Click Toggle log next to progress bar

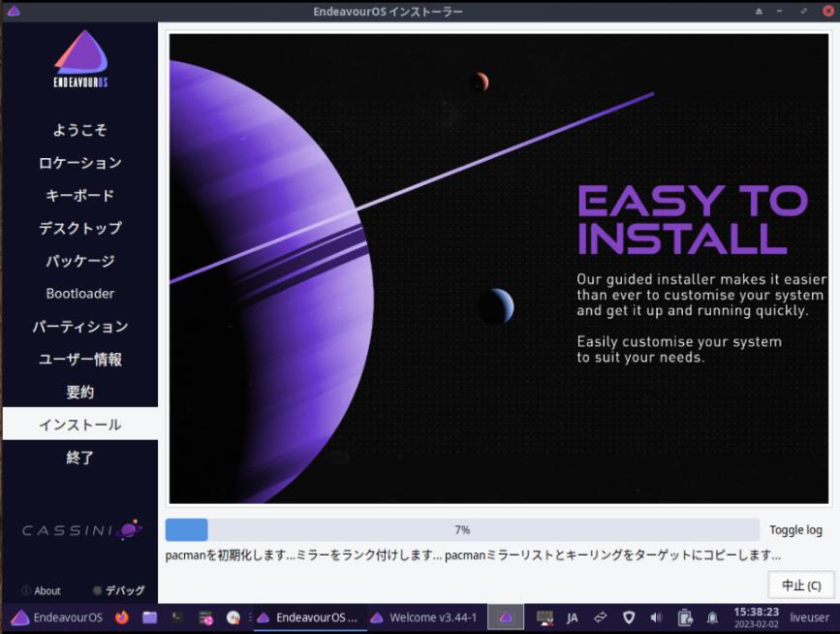pyautogui.click(x=795, y=530)
